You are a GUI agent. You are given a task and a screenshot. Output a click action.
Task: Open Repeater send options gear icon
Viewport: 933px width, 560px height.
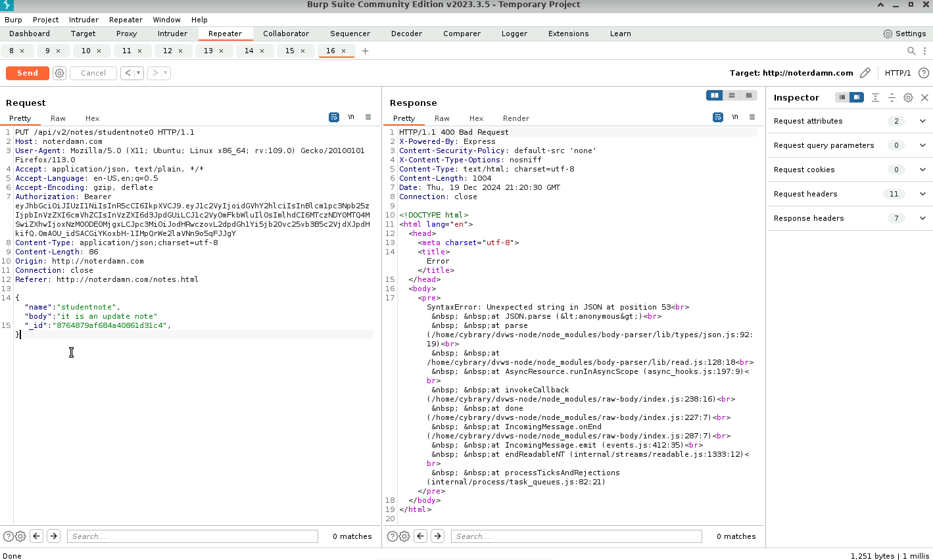59,73
